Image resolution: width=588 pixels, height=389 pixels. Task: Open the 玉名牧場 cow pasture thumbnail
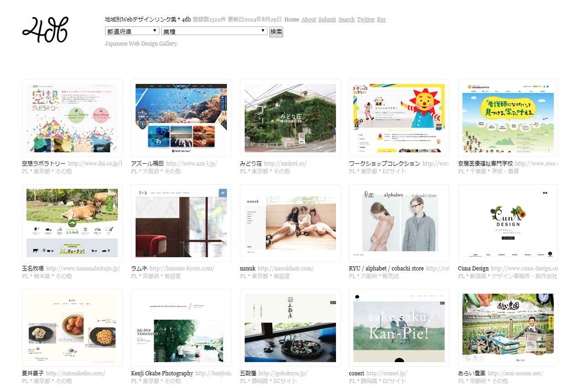click(72, 223)
